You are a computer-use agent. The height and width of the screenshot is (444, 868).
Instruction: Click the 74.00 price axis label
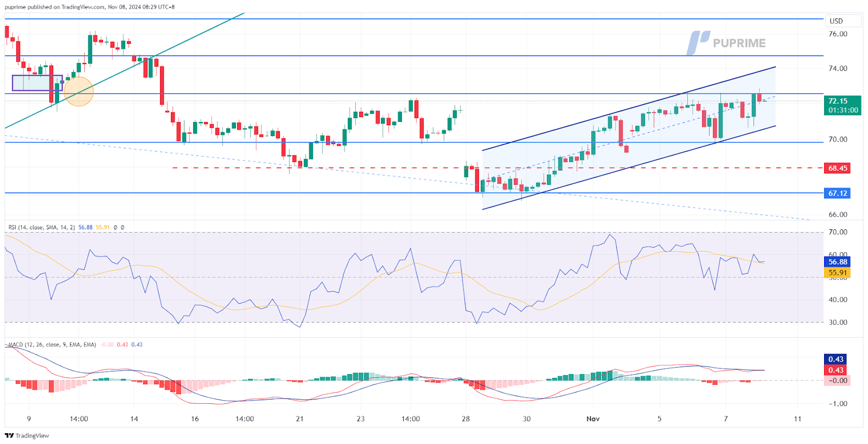838,68
